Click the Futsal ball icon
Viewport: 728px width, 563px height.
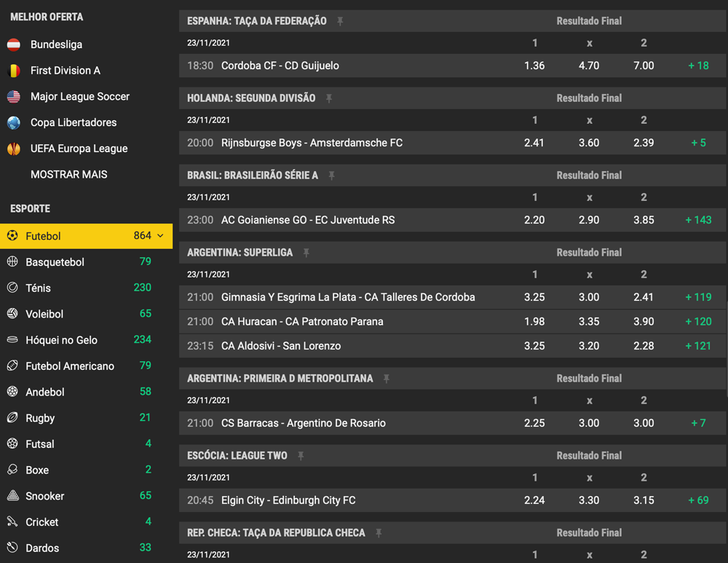coord(12,444)
